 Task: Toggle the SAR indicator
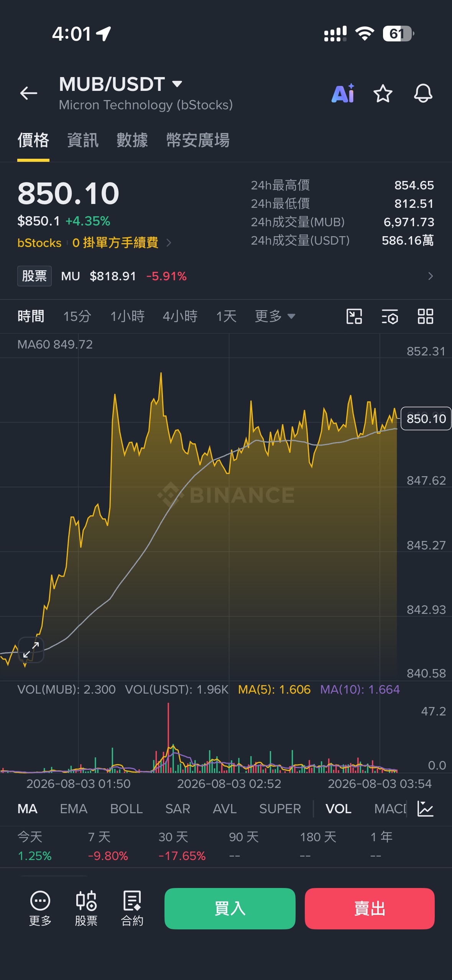(x=178, y=809)
